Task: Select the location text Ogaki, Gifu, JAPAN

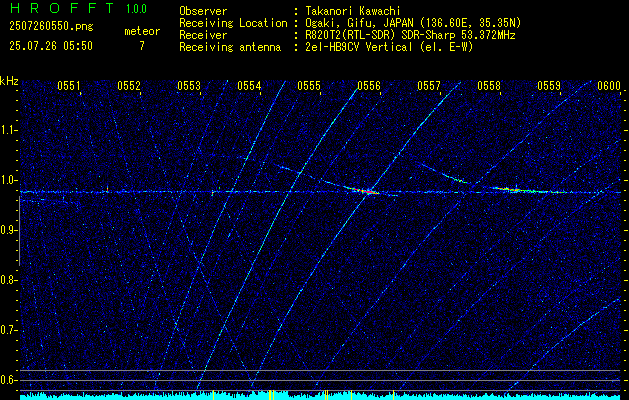Action: pos(359,23)
